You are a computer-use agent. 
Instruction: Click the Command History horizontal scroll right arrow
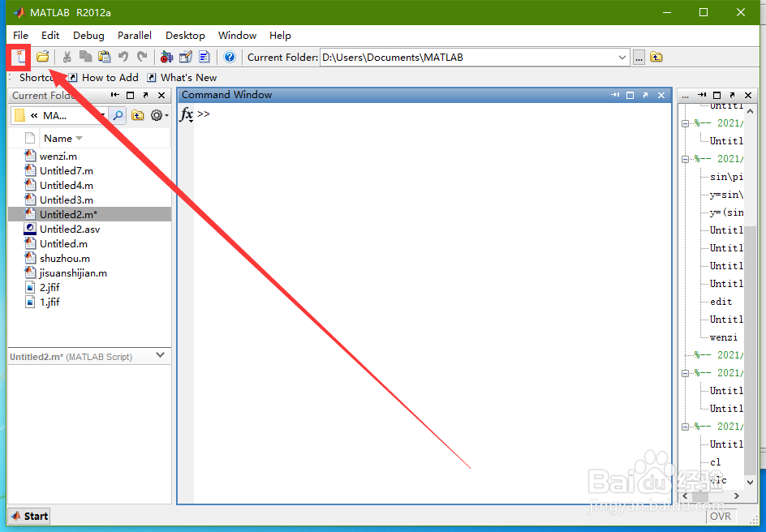[737, 496]
